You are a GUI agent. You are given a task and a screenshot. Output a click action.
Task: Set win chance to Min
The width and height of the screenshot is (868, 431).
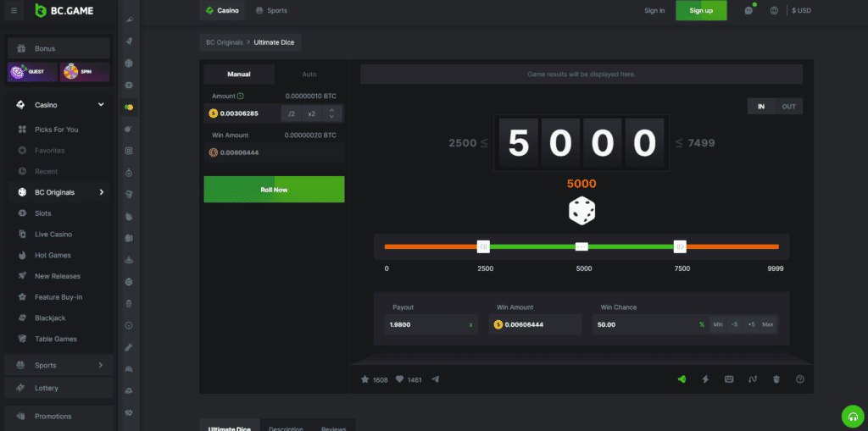click(718, 324)
